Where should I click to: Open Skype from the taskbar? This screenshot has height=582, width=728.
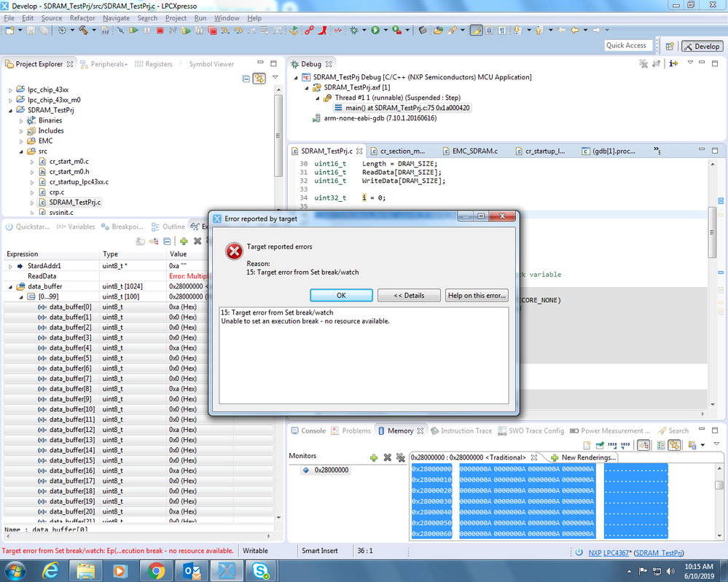(260, 570)
